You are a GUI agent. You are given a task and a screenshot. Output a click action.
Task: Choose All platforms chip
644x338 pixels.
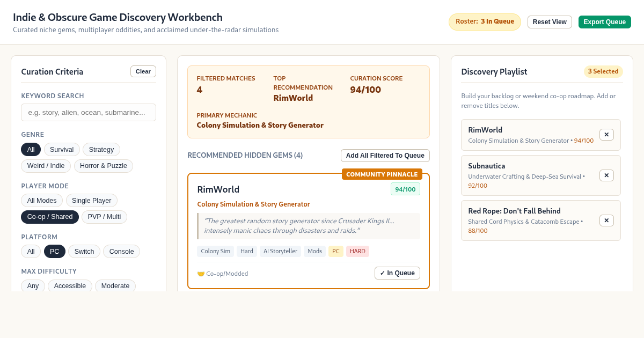31,252
